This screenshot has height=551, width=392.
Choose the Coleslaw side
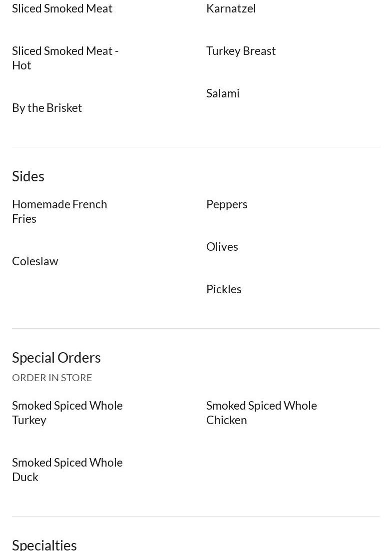point(35,261)
